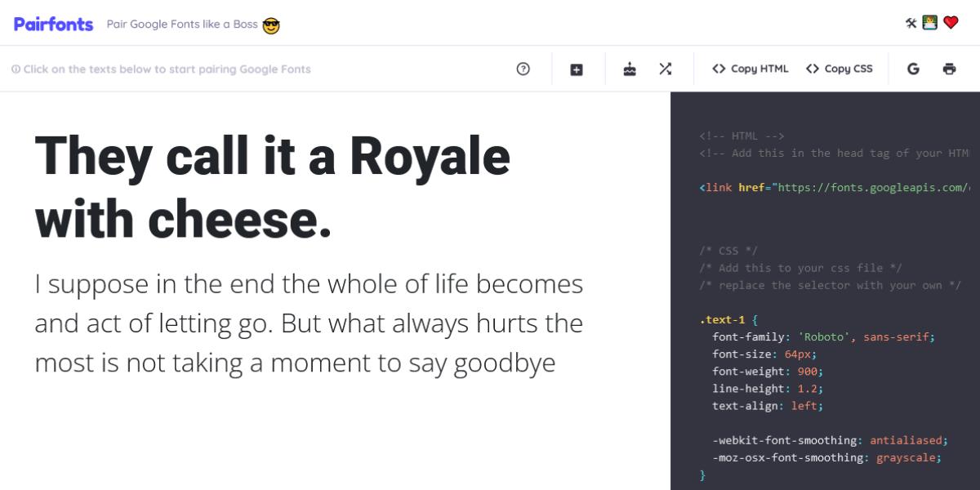
Task: Copy the HTML snippet
Action: tap(749, 69)
